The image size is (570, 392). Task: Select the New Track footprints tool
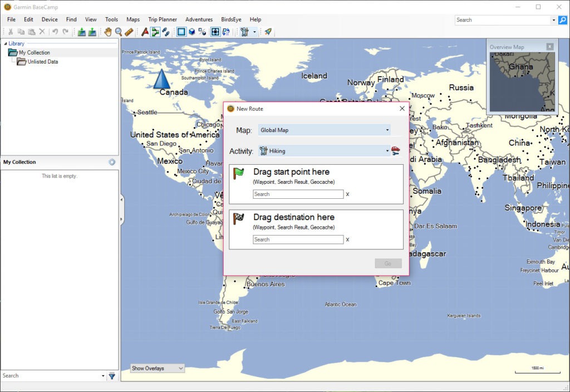coord(166,32)
